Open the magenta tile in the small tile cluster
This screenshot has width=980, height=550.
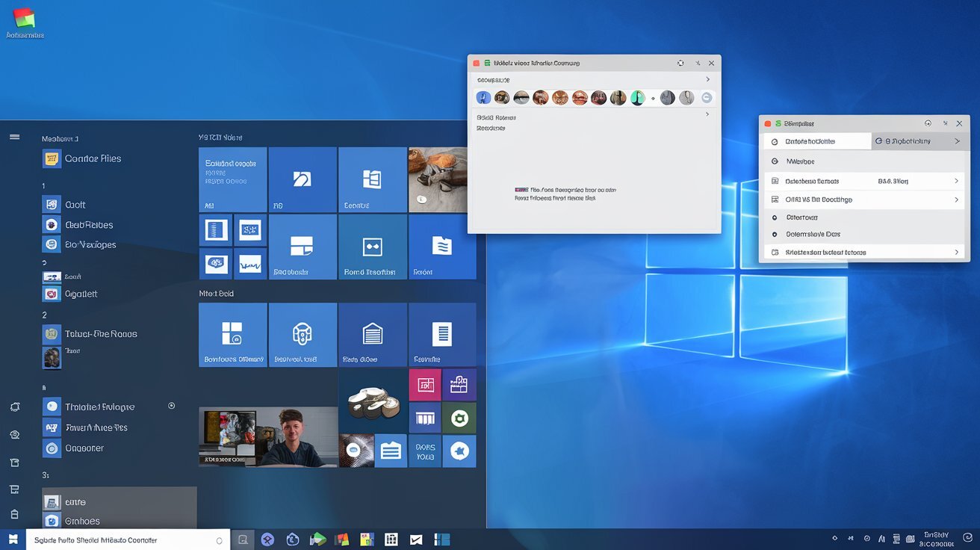tap(425, 385)
